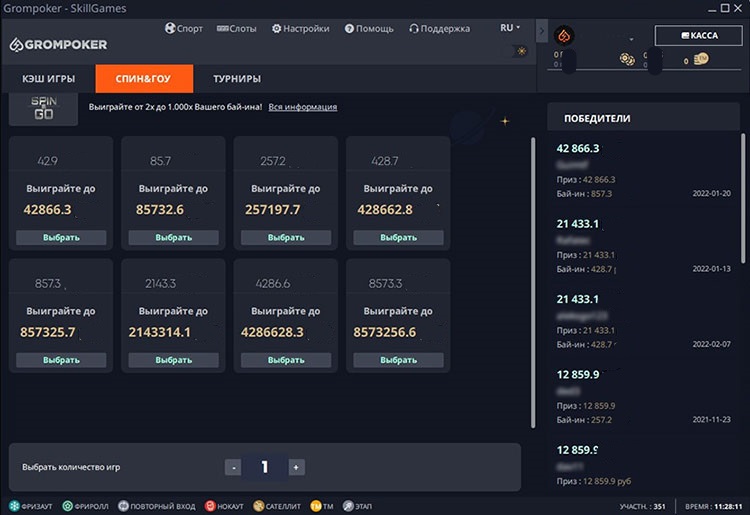Open the КАССА cashier button
The width and height of the screenshot is (750, 515).
click(x=698, y=35)
